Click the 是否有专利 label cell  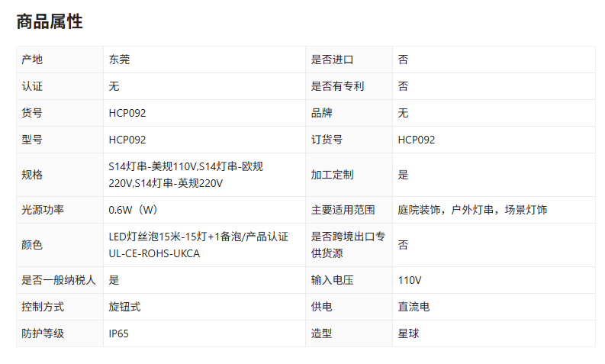[x=337, y=86]
